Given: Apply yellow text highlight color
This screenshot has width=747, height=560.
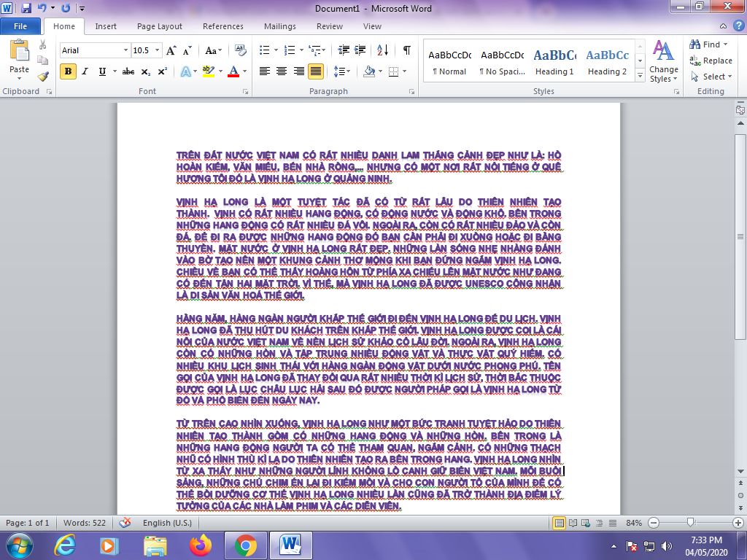Looking at the screenshot, I should pos(208,71).
